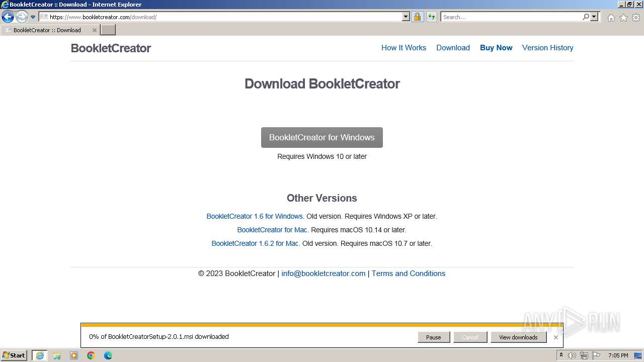Click the Home icon
Image resolution: width=644 pixels, height=362 pixels.
pyautogui.click(x=611, y=18)
